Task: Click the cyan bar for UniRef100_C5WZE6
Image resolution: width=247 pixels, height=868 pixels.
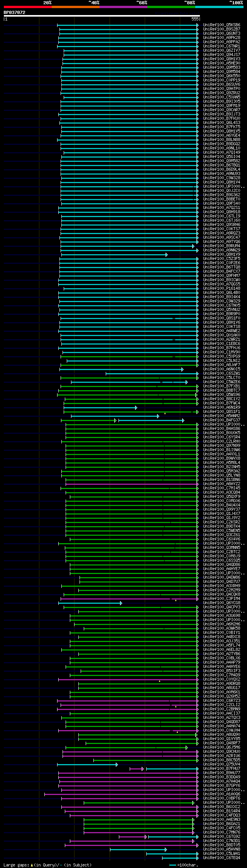Action: coord(129,382)
